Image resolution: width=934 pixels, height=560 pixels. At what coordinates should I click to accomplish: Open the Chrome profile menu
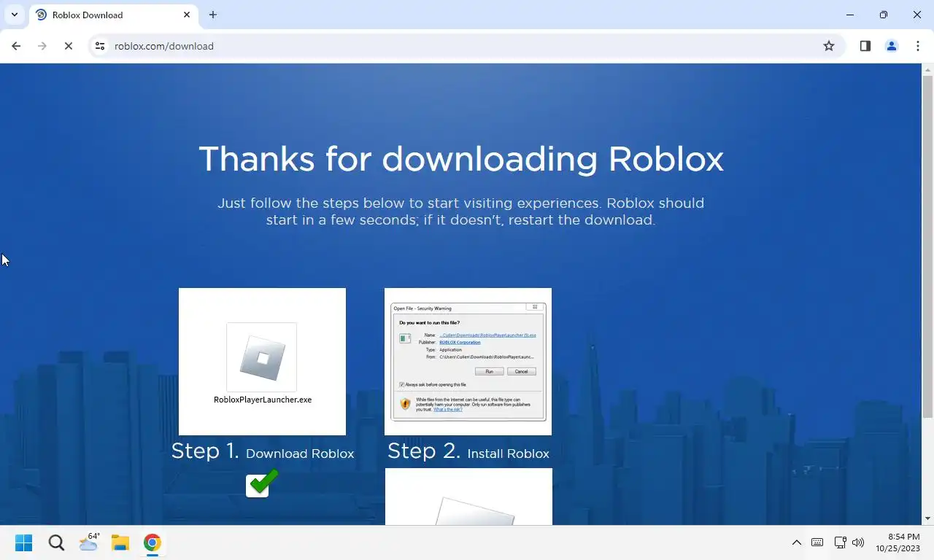click(x=892, y=46)
